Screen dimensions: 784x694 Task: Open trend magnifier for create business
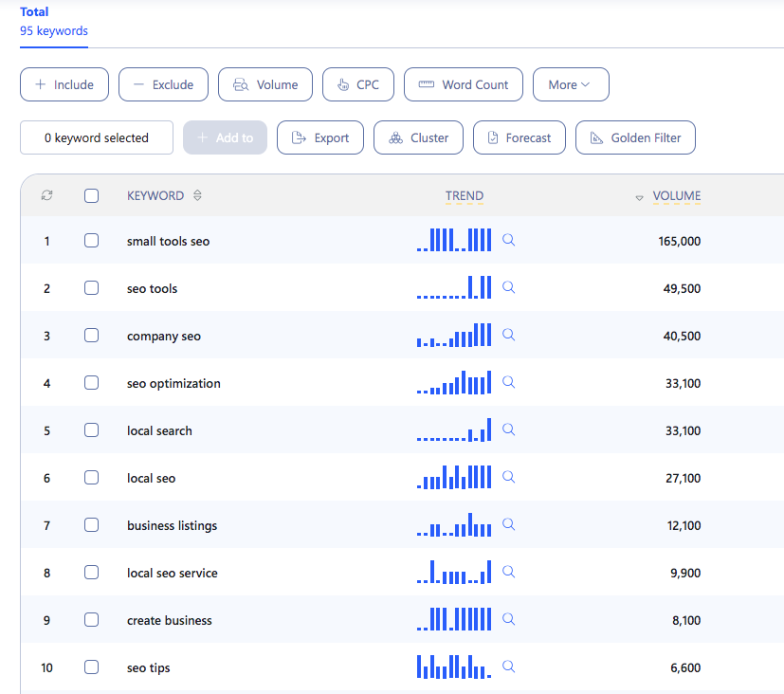[x=508, y=619]
